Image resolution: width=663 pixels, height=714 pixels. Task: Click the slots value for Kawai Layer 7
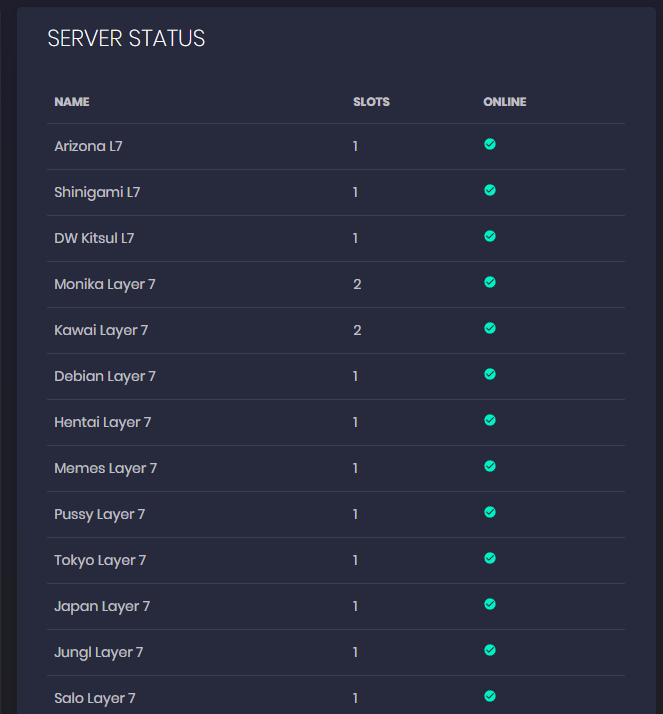pyautogui.click(x=357, y=330)
